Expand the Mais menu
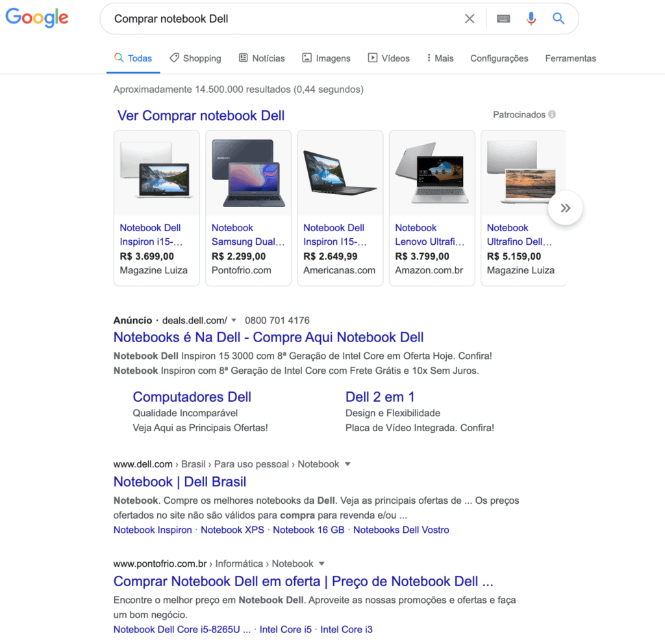Image resolution: width=665 pixels, height=644 pixels. tap(440, 58)
